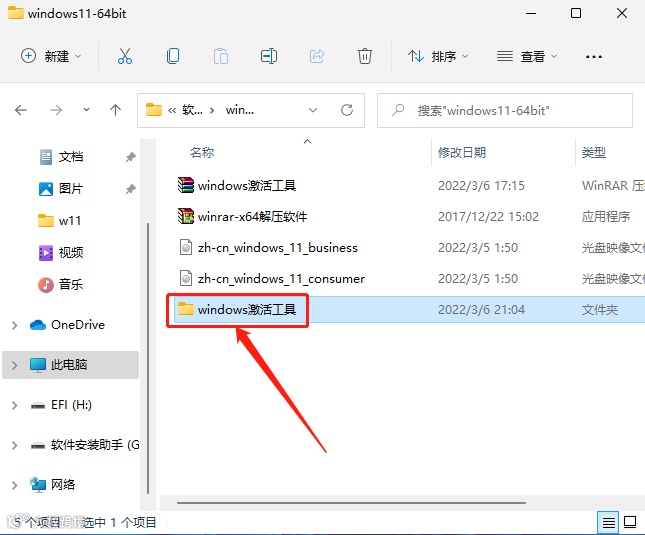Open the w11 folder in sidebar
Screen dimensions: 645x535
click(x=70, y=221)
